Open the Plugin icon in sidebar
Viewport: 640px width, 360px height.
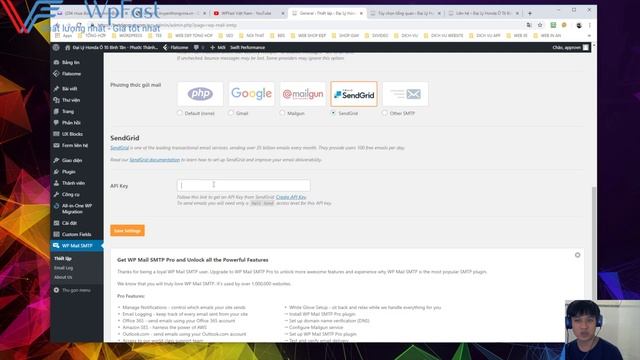pos(56,172)
